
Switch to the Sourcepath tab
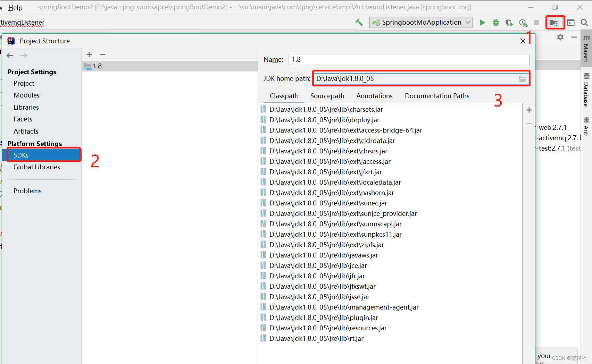click(327, 96)
